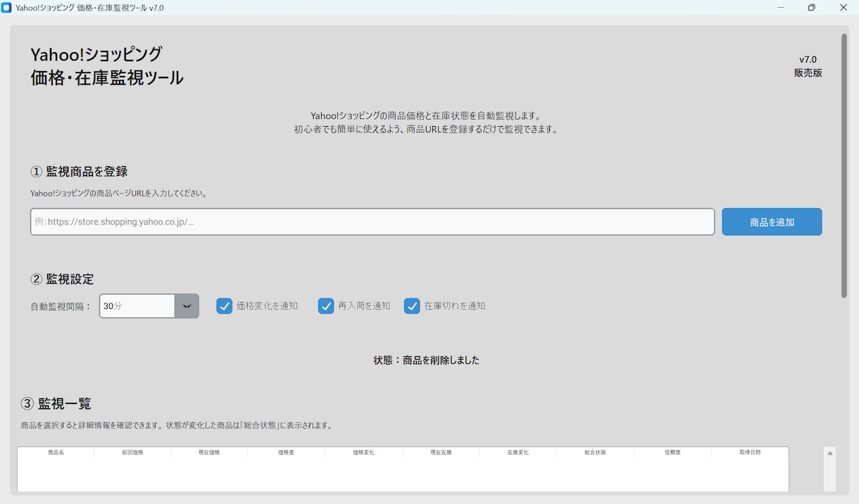Sort by the 信頼度 column header
Viewport: 859px width, 504px height.
672,452
